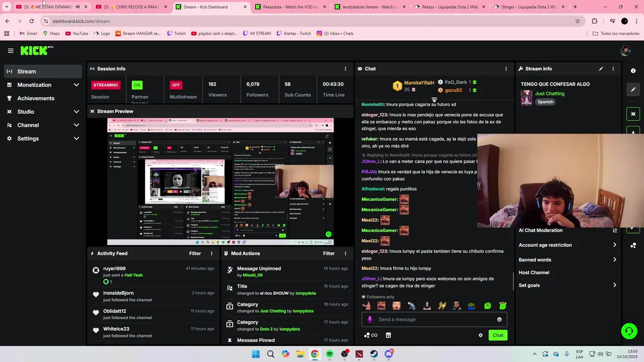Image resolution: width=644 pixels, height=362 pixels.
Task: Click the green Chat send button
Action: 498,335
